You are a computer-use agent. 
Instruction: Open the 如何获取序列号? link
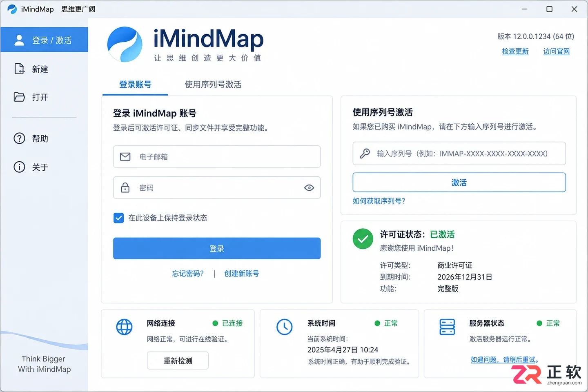(379, 201)
